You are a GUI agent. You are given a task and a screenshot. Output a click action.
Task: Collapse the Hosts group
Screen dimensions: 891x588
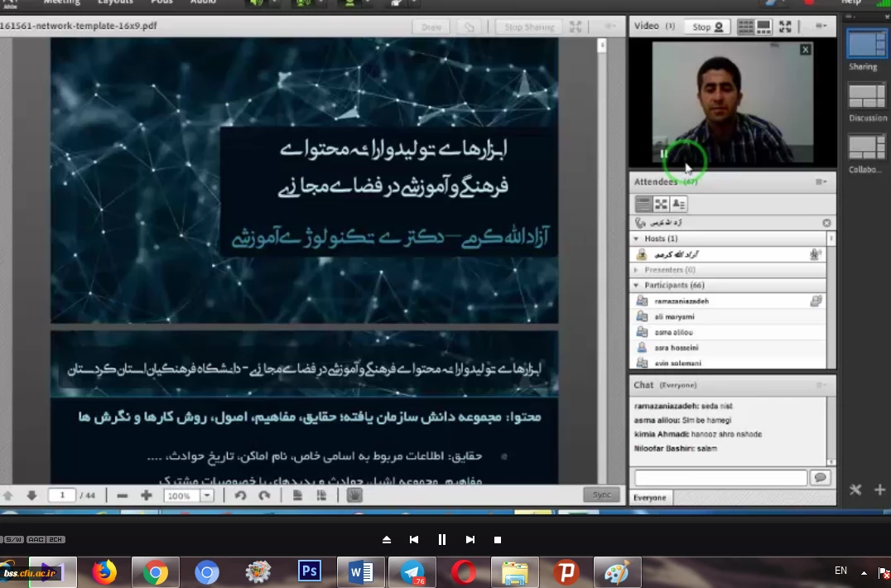637,239
